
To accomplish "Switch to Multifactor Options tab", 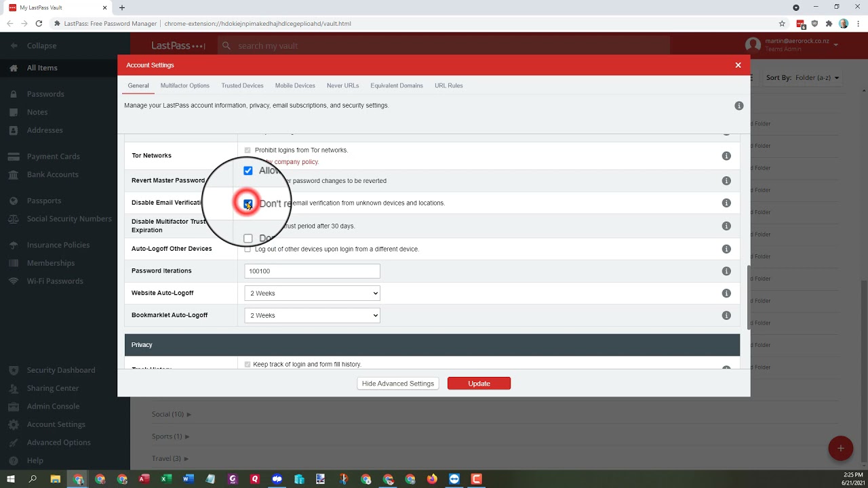I will (x=185, y=85).
